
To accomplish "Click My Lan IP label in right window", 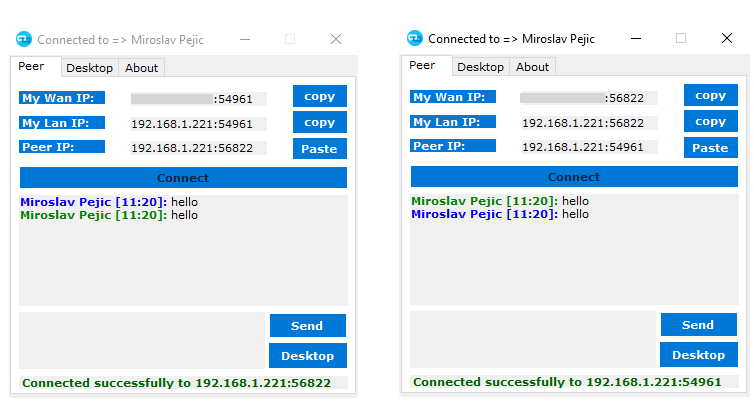I will tap(453, 122).
